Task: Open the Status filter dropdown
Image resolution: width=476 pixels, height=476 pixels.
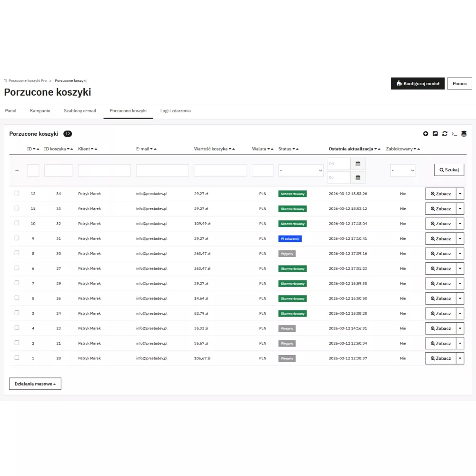Action: (301, 170)
